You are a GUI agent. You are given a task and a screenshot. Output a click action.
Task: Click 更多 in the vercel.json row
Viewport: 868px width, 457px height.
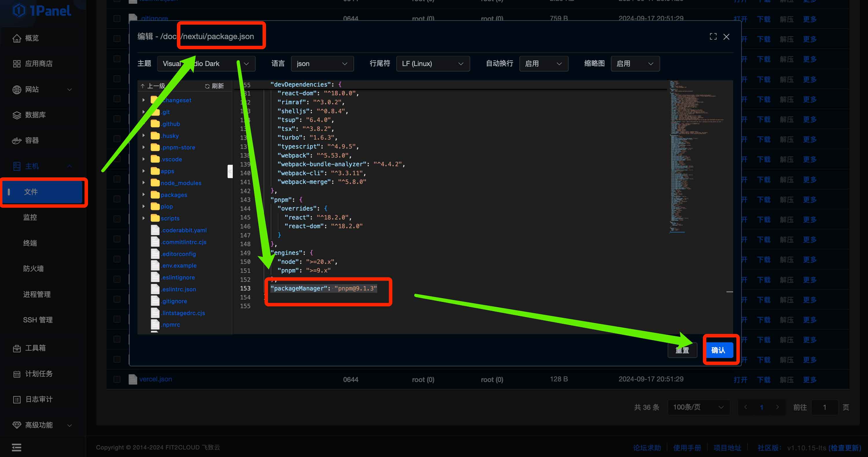(809, 380)
